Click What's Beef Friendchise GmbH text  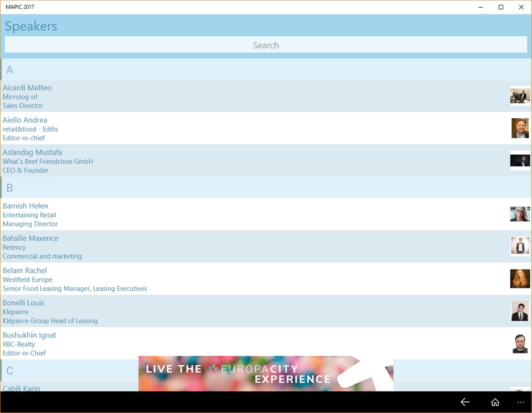click(x=48, y=161)
